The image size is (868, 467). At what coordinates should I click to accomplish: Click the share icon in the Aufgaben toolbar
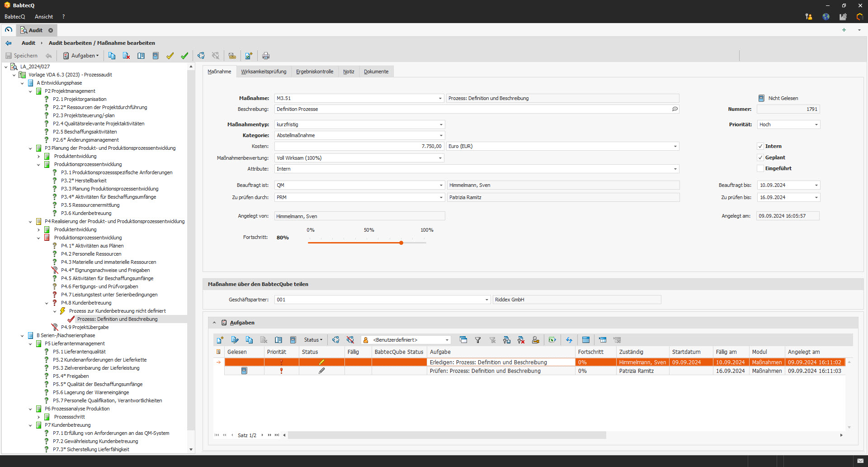click(335, 340)
